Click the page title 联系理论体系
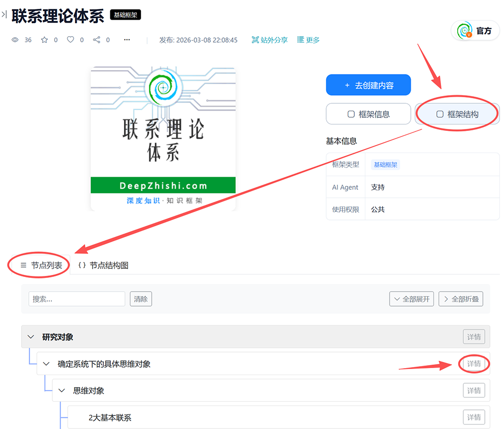 [58, 16]
